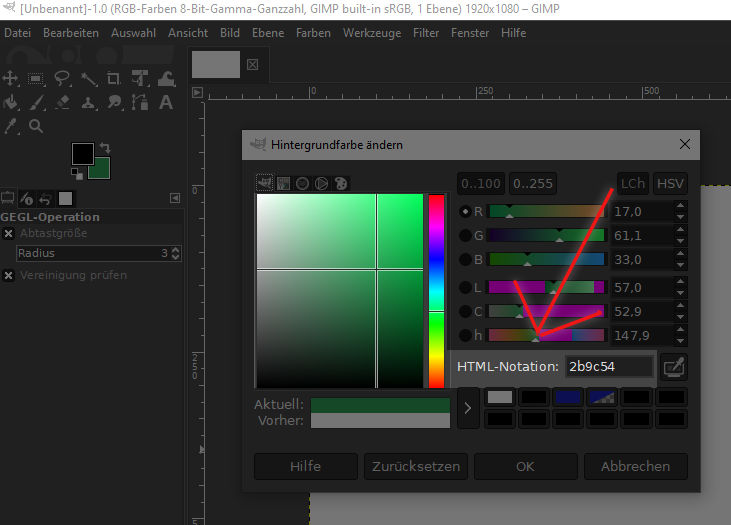Select the Text tool
The width and height of the screenshot is (731, 525).
[x=166, y=102]
